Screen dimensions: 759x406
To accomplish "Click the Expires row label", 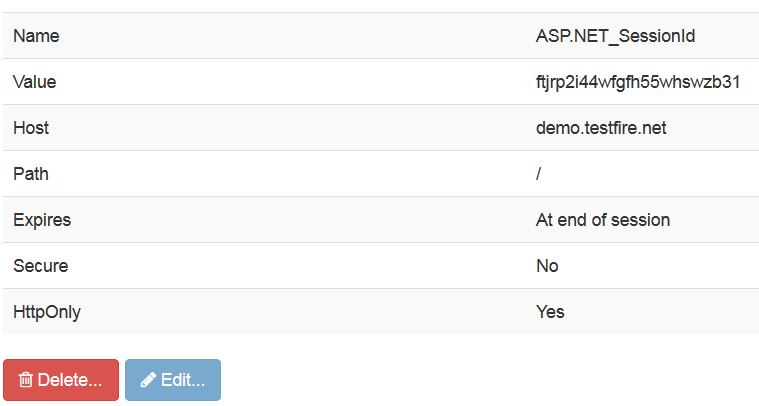I will pos(42,220).
